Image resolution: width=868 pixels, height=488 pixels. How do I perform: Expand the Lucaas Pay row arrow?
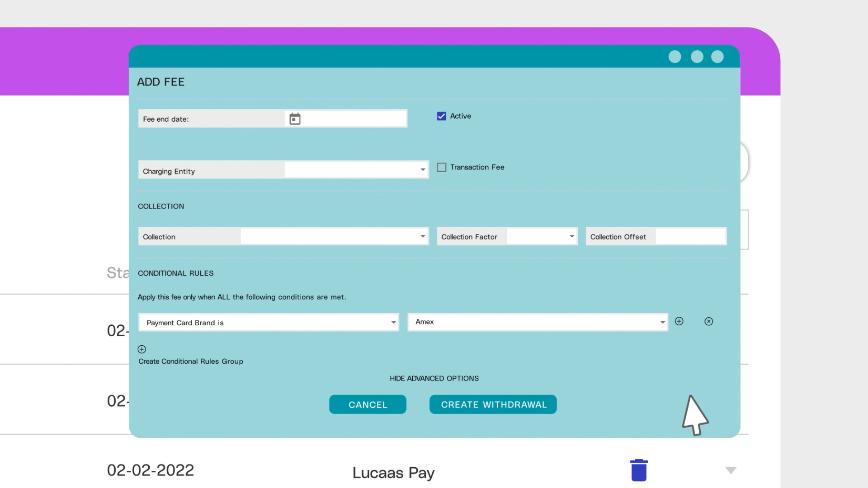tap(731, 470)
